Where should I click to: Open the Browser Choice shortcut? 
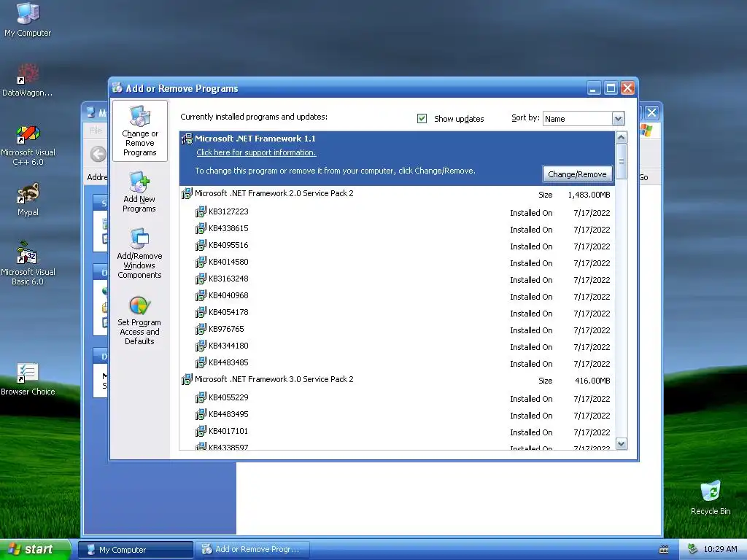[x=28, y=379]
